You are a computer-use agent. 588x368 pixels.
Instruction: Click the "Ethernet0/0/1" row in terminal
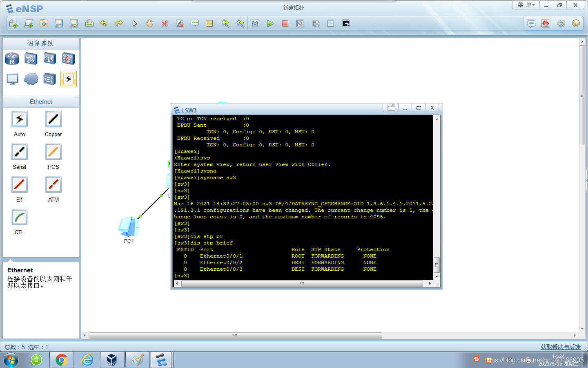pyautogui.click(x=282, y=256)
